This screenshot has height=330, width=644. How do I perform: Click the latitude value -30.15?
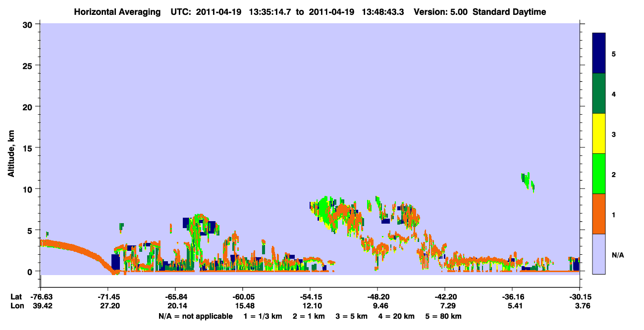point(580,297)
